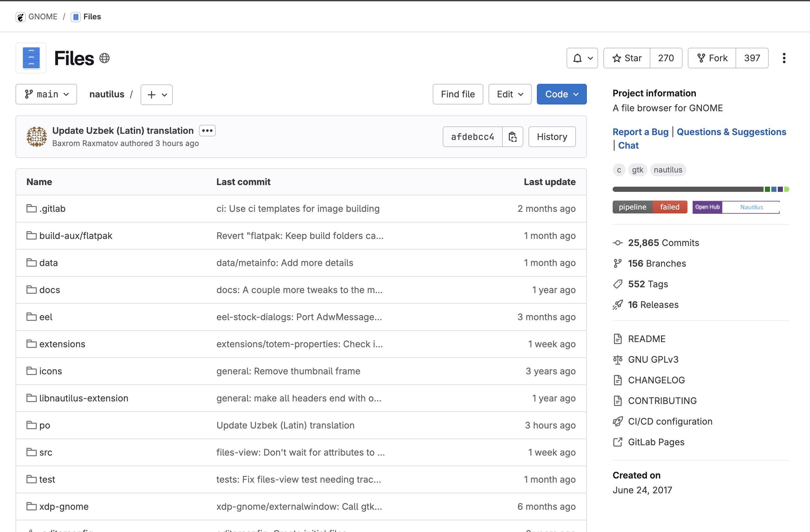Click the CI/CD configuration rocket icon

click(x=618, y=421)
